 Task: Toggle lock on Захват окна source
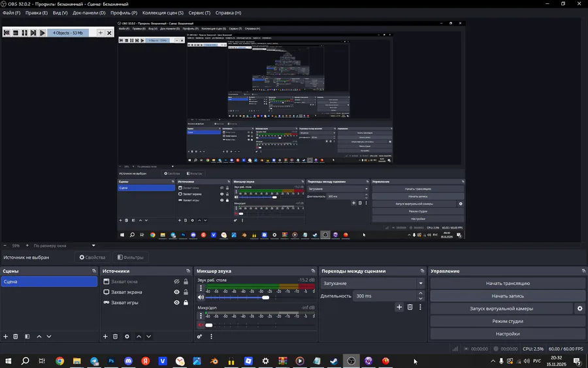point(186,281)
